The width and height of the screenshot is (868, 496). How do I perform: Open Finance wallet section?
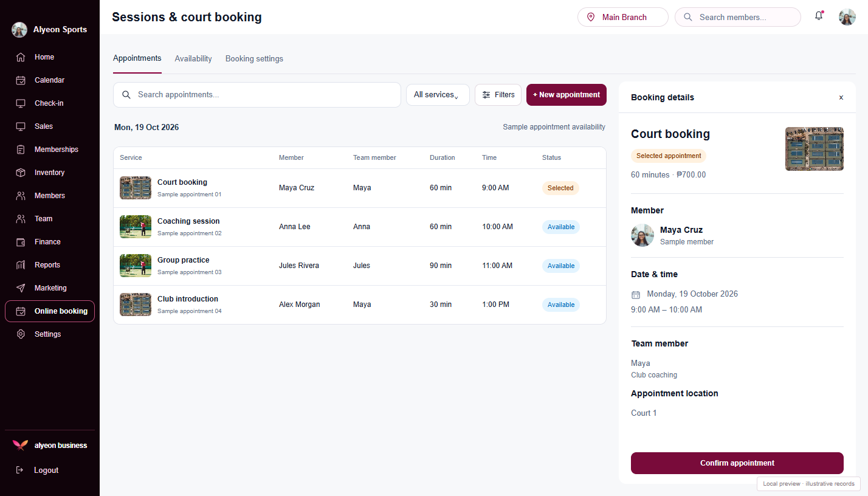[x=50, y=242]
